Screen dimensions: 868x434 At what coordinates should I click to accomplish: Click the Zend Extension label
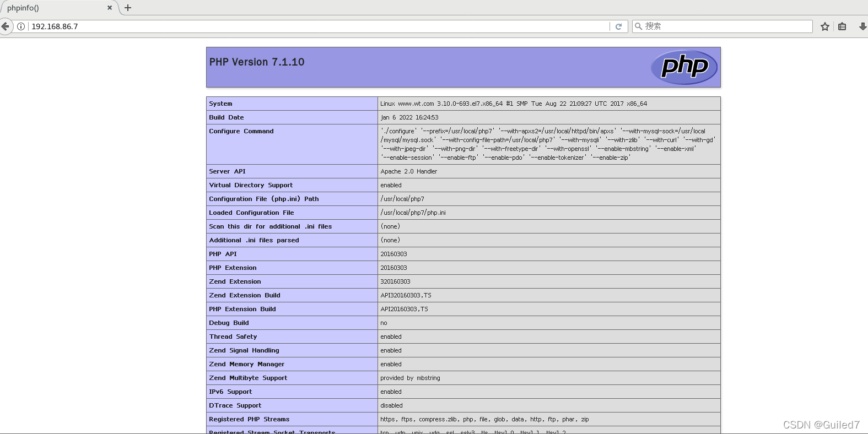coord(235,281)
